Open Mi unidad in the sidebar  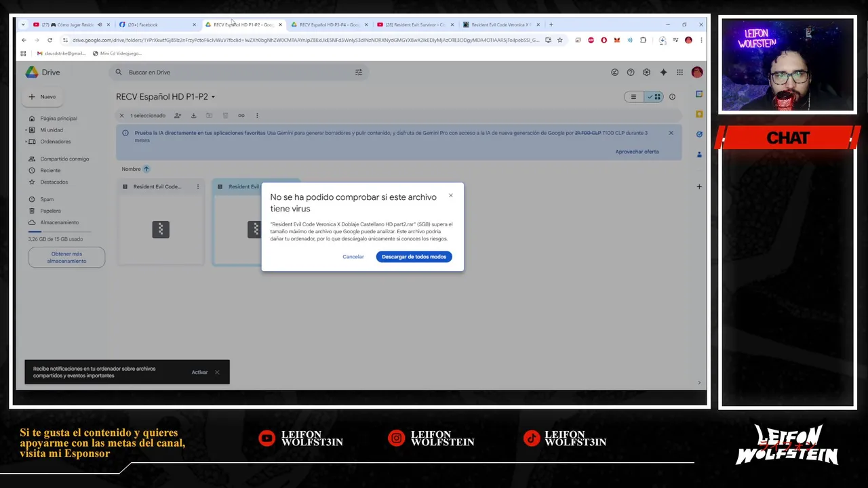coord(52,130)
